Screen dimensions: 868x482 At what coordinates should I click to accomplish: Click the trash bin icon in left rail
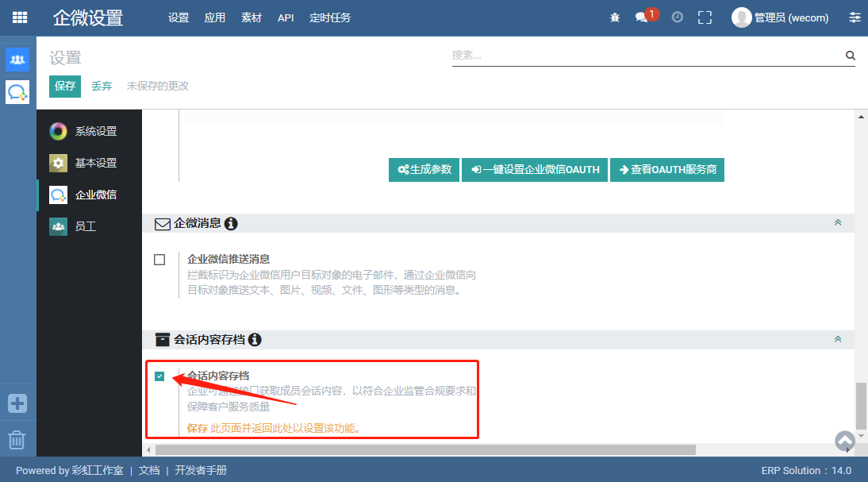(17, 440)
